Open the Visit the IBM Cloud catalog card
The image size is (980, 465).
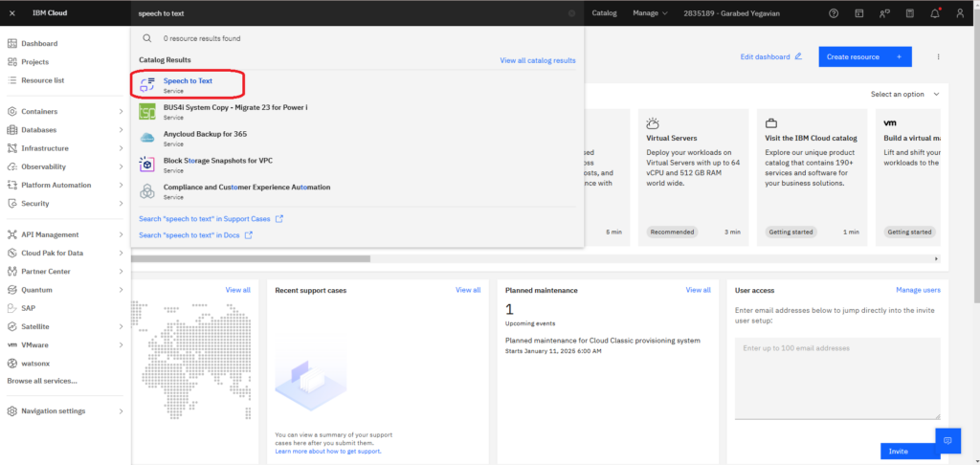click(812, 176)
